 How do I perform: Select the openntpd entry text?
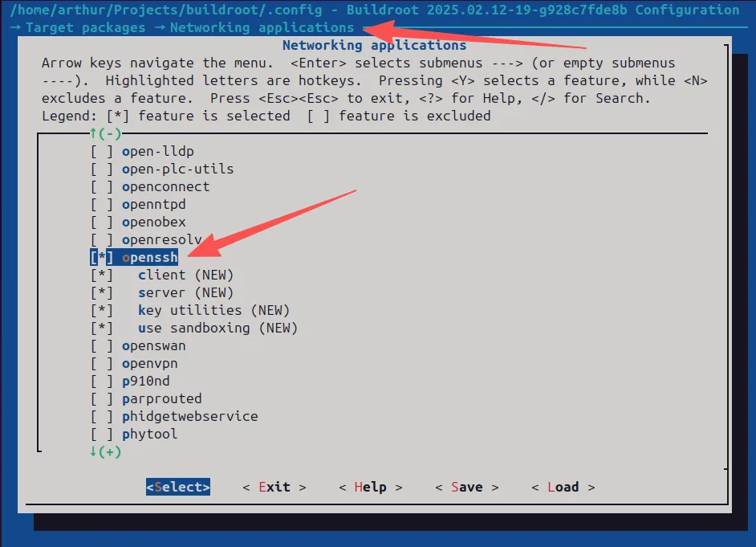153,205
